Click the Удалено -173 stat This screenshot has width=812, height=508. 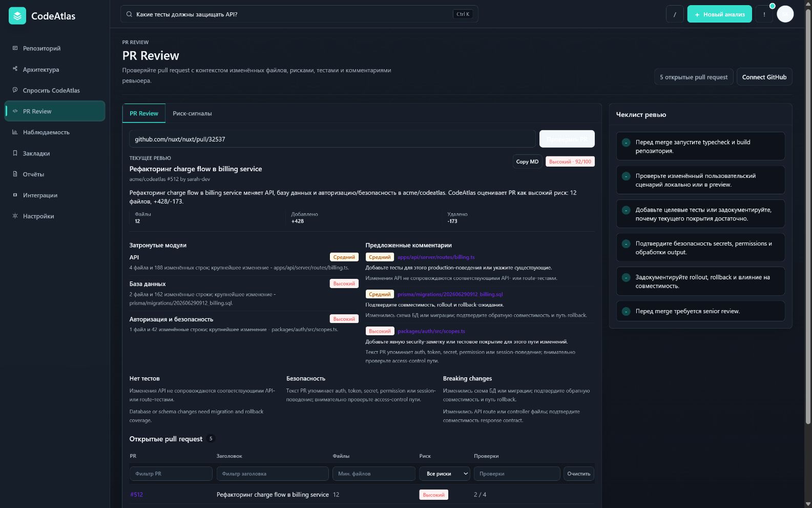coord(457,218)
